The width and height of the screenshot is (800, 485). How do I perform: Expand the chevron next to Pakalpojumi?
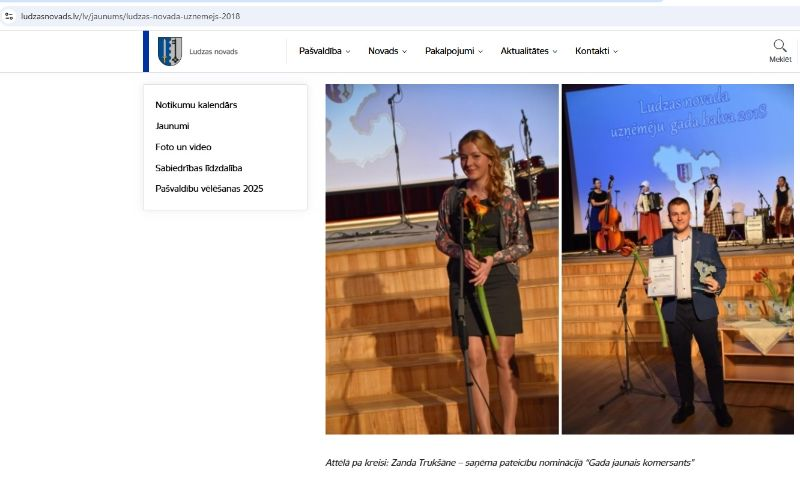tap(481, 52)
